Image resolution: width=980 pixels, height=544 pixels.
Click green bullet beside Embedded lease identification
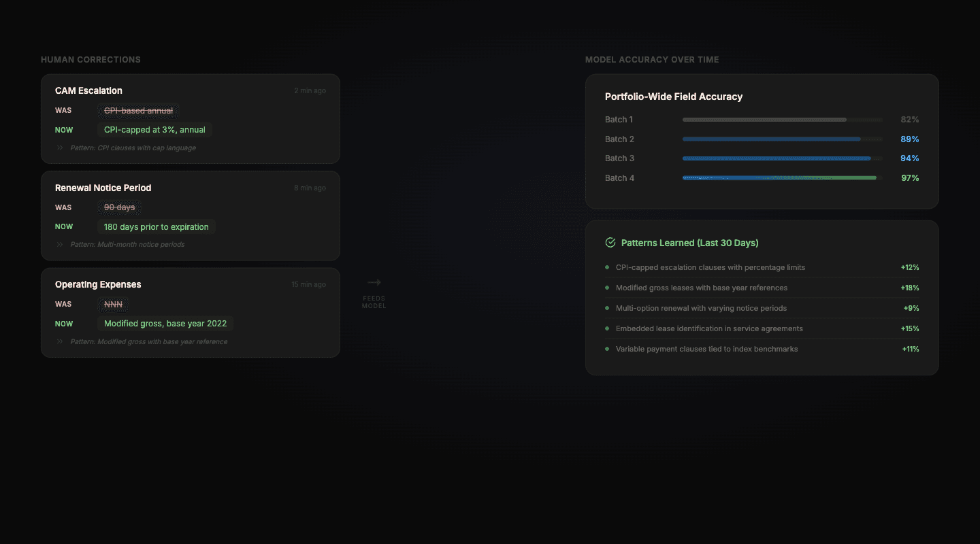[607, 328]
